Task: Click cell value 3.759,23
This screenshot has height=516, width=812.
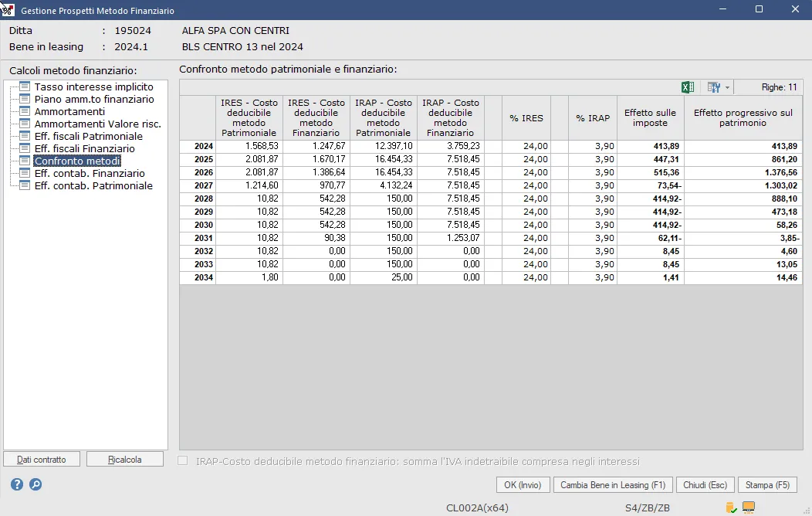Action: coord(451,146)
